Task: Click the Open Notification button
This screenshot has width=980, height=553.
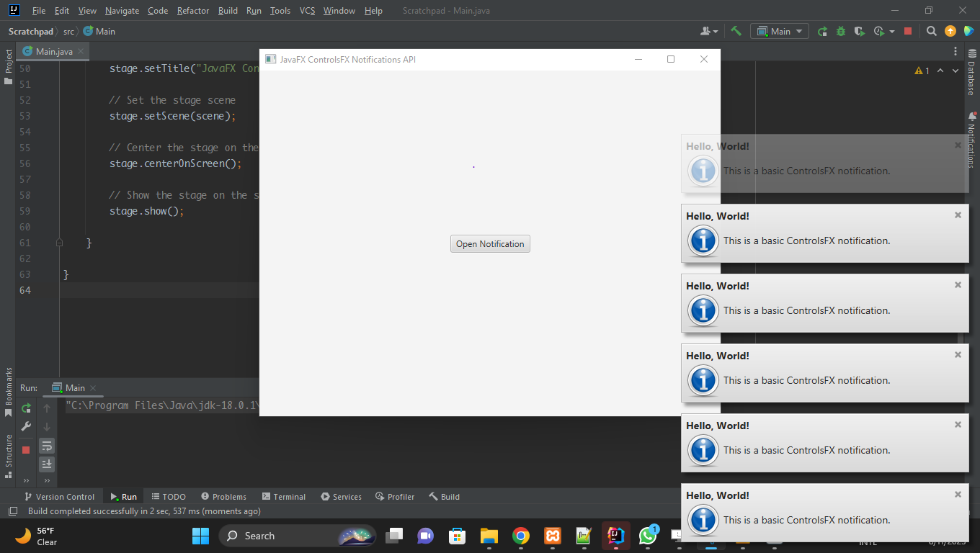Action: [x=490, y=244]
